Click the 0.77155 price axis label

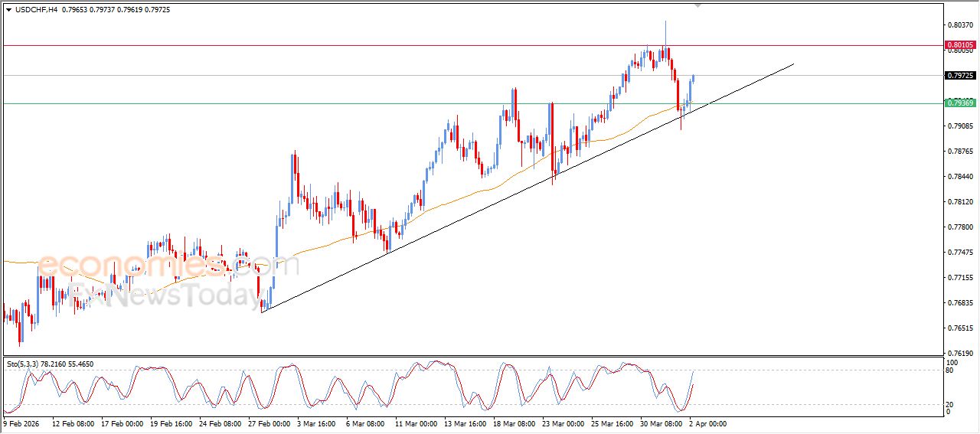[x=960, y=278]
